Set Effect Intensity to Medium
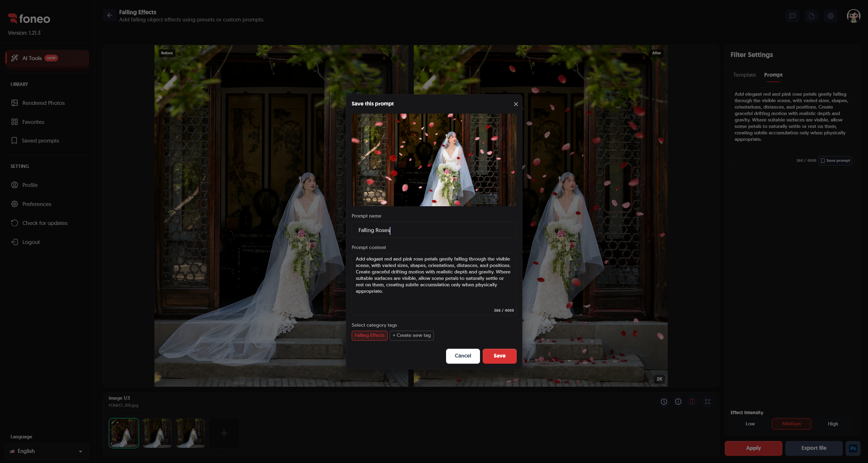Viewport: 868px width, 463px height. pos(791,424)
